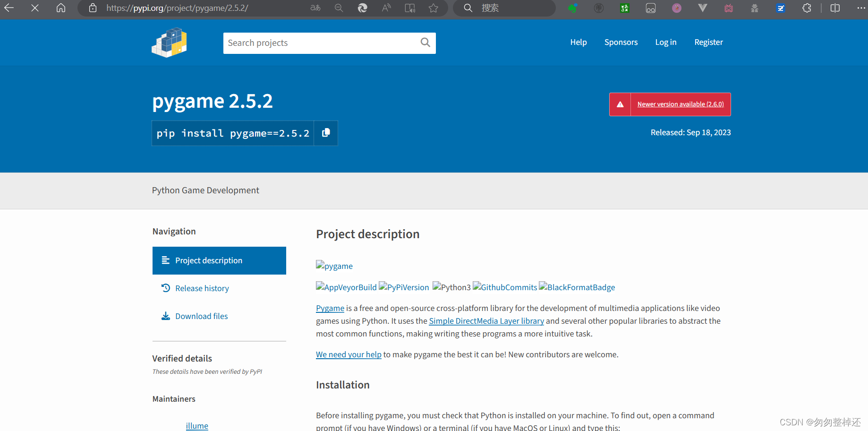
Task: Click the Verified details heading
Action: (x=182, y=358)
